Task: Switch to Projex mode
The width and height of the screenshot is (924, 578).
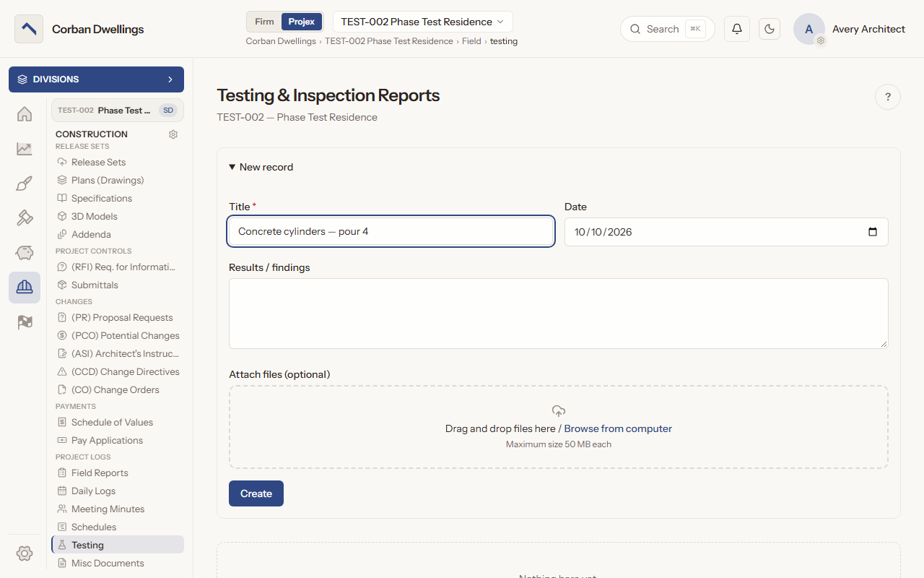Action: [302, 22]
